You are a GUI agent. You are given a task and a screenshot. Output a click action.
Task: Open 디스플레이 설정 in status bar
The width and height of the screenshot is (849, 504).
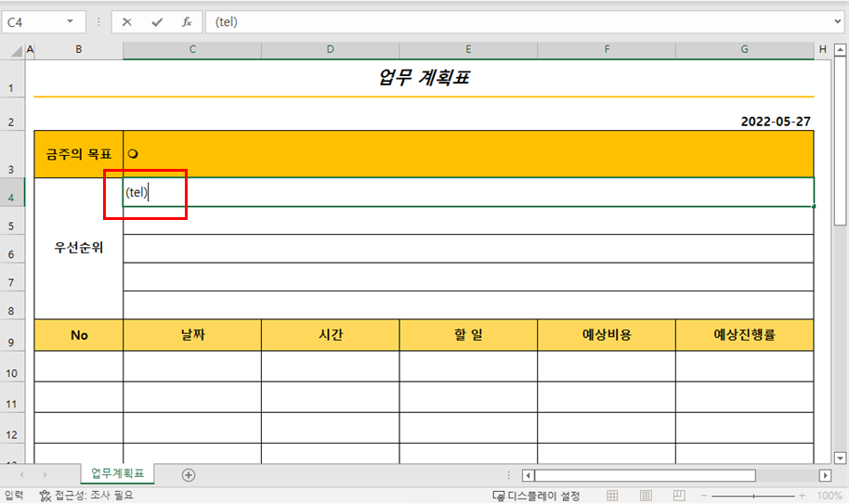point(536,496)
